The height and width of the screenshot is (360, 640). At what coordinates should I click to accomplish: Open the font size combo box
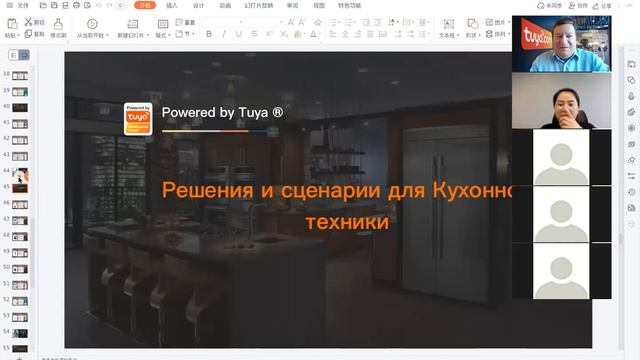click(x=264, y=22)
